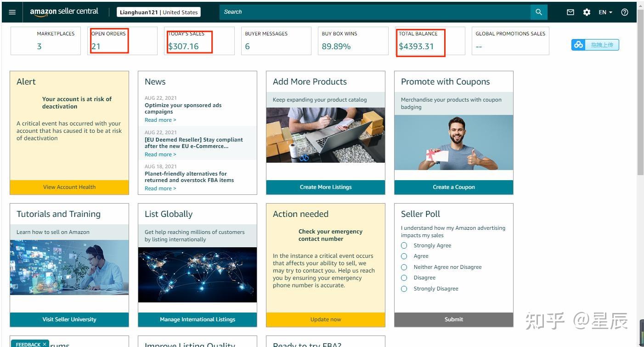The height and width of the screenshot is (347, 644).
Task: Click the Tutorials and Training image
Action: click(69, 267)
